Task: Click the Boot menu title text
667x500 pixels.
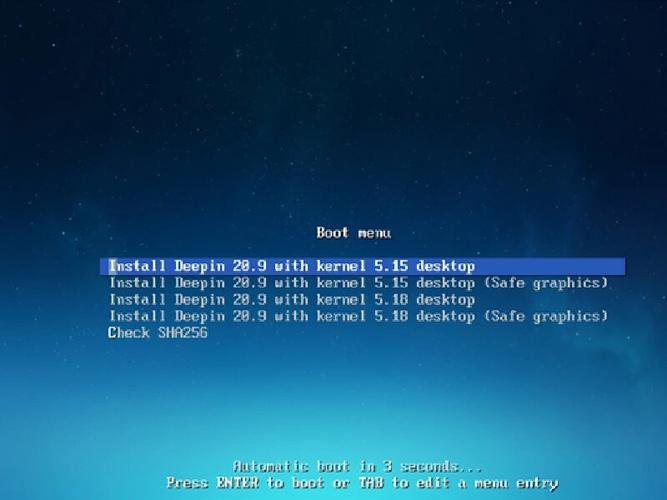Action: 353,233
